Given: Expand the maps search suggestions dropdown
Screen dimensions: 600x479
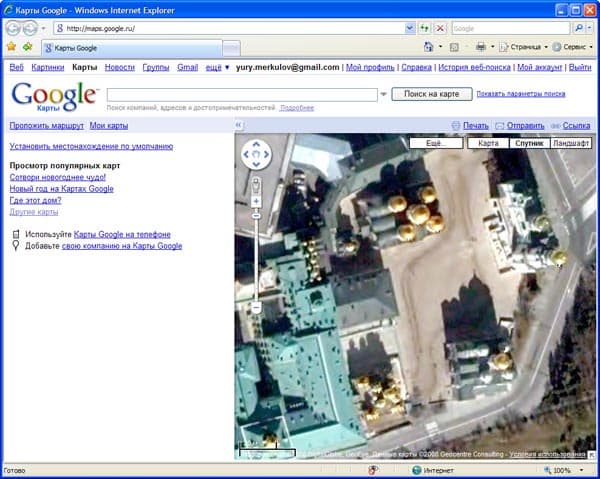Looking at the screenshot, I should (383, 94).
